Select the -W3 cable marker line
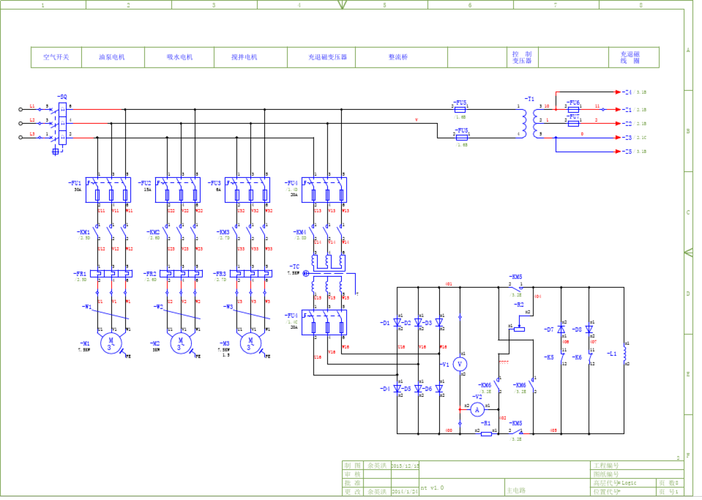The width and height of the screenshot is (702, 500). [x=252, y=315]
